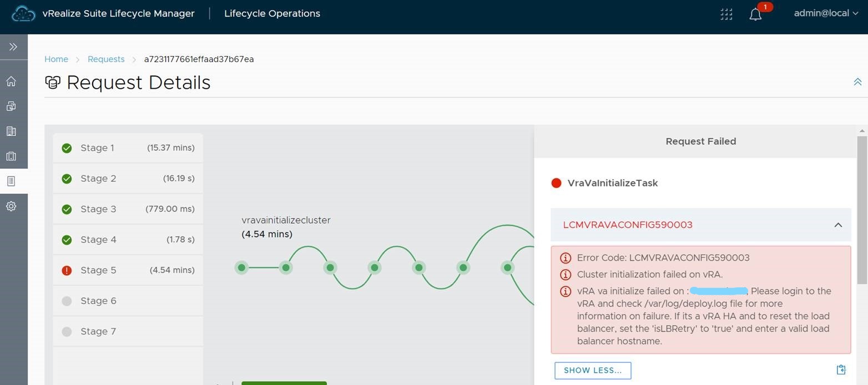Go to Home breadcrumb link
This screenshot has width=868, height=385.
[x=56, y=59]
